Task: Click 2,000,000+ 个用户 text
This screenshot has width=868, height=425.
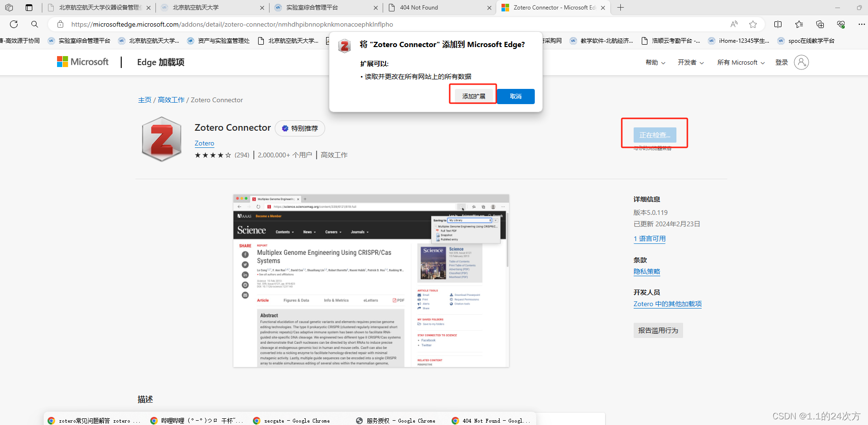Action: [x=285, y=155]
